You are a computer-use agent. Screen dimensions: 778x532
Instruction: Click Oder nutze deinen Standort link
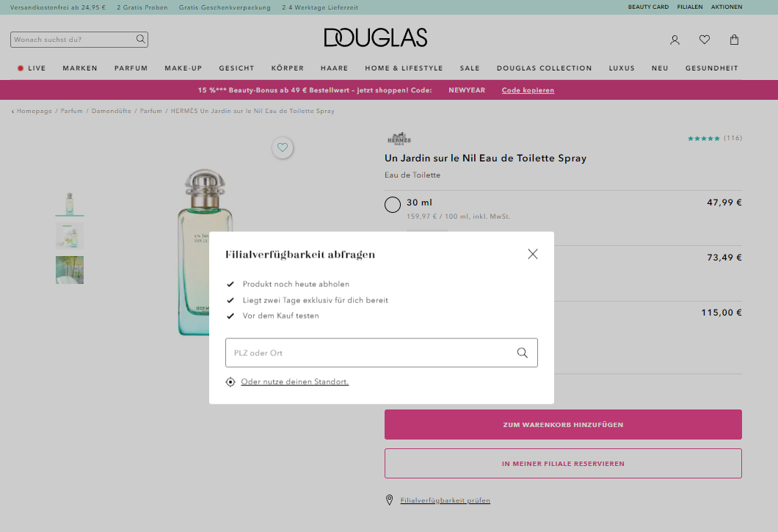[x=295, y=382]
